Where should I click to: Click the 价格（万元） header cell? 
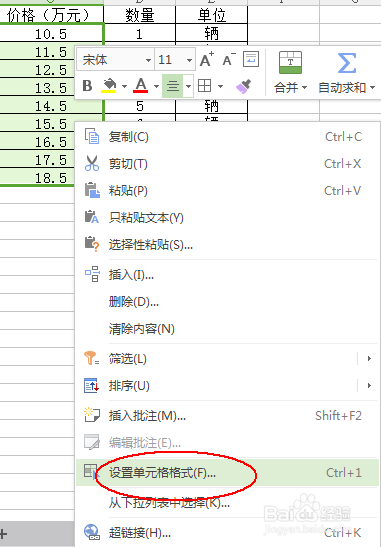click(x=51, y=15)
